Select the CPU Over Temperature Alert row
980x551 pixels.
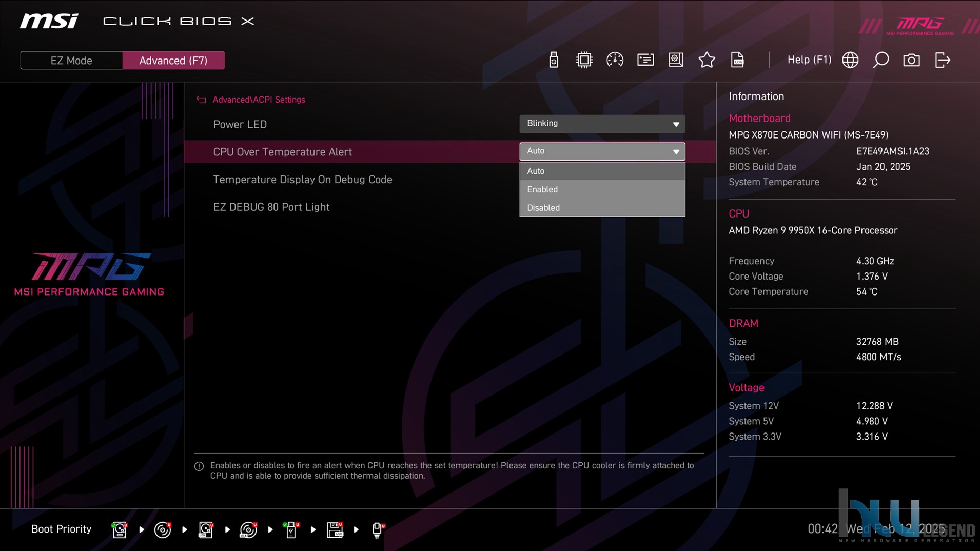450,152
